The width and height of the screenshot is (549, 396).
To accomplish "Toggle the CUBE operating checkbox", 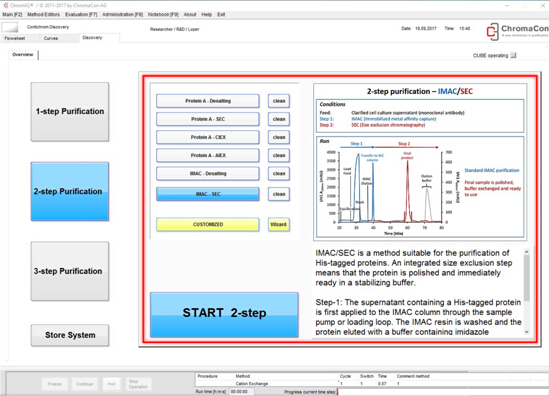I will pyautogui.click(x=513, y=55).
